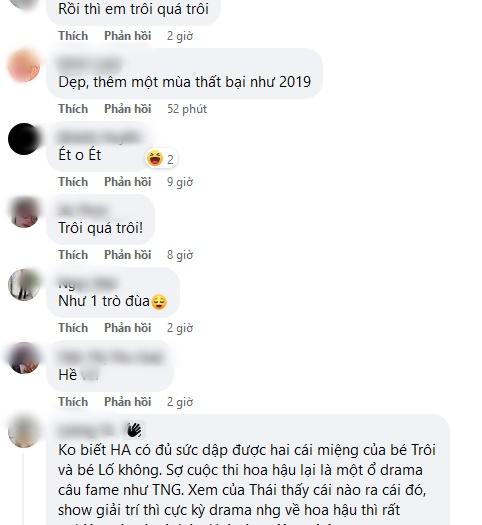Like the "Như 1 trò đùa" comment
The height and width of the screenshot is (525, 482).
point(73,328)
